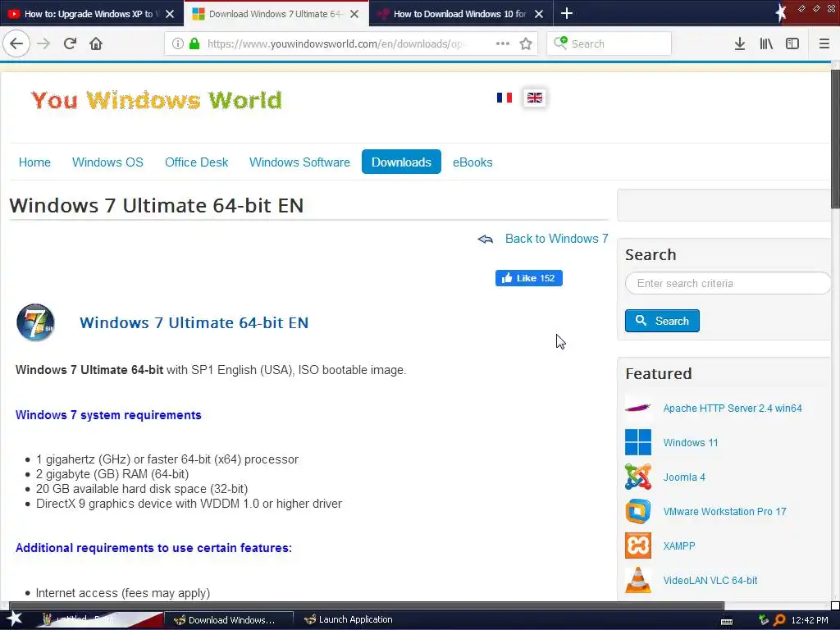840x630 pixels.
Task: Open a new tab with the plus button
Action: (x=567, y=13)
